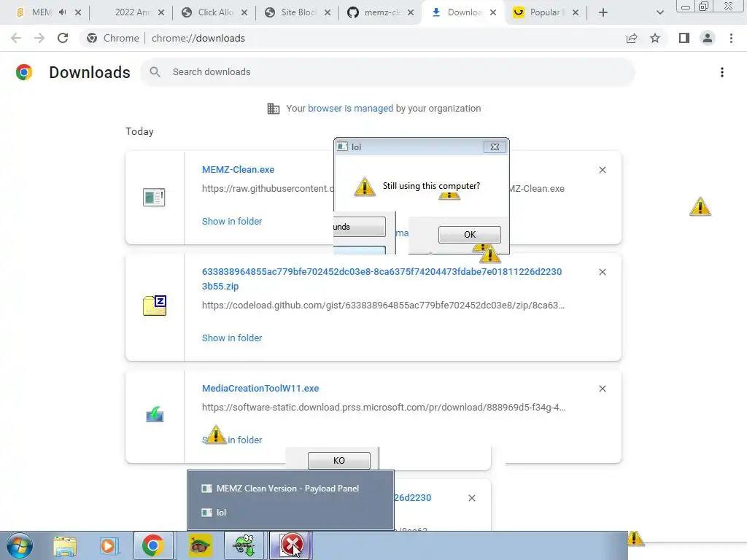
Task: Remove MEMZ-Clean.exe from the list
Action: tap(603, 170)
